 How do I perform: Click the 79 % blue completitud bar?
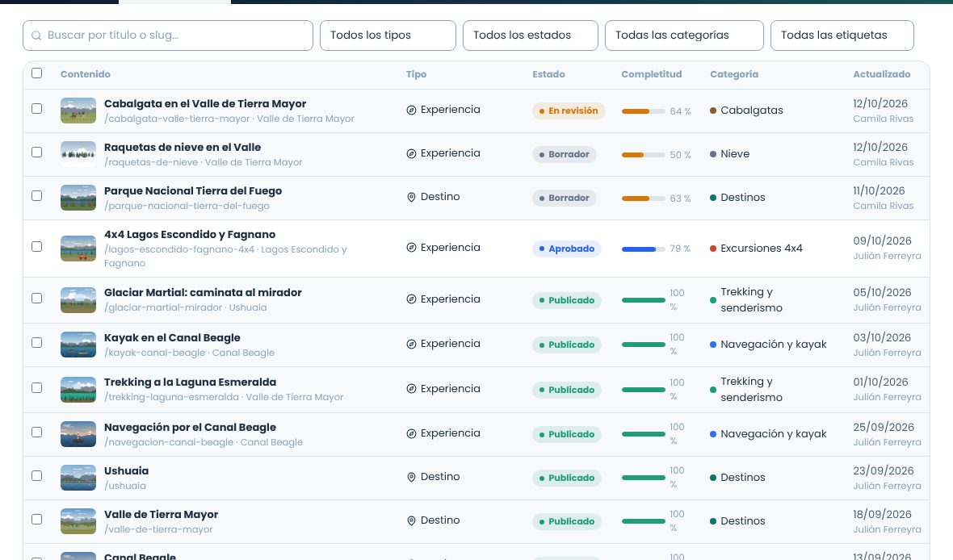(x=643, y=249)
